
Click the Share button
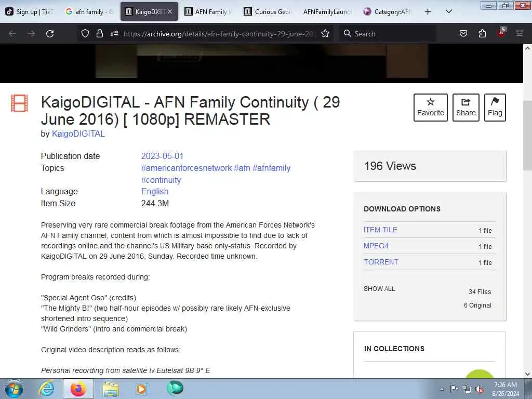click(466, 108)
